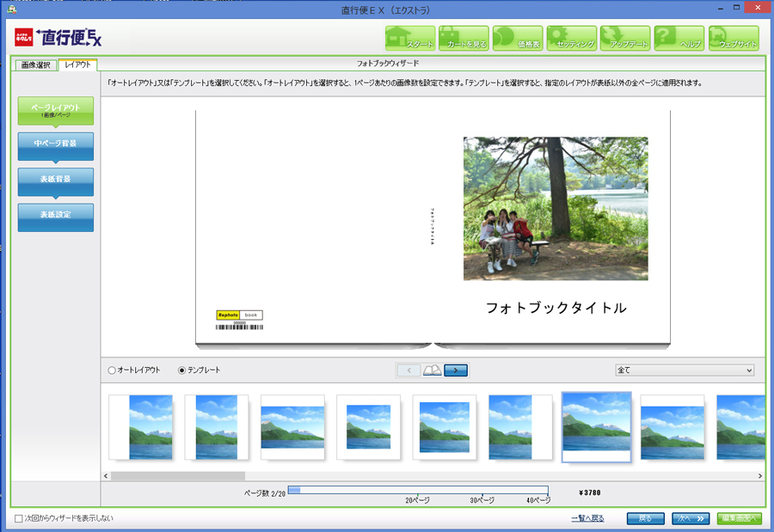Image resolution: width=774 pixels, height=532 pixels.
Task: Check 次回からウィザードを表示しない checkbox
Action: click(19, 518)
